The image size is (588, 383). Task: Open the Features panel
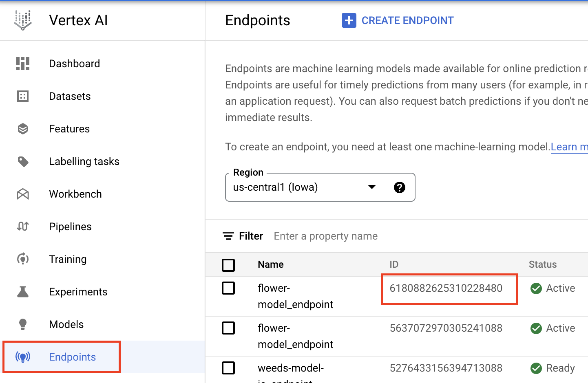(69, 129)
